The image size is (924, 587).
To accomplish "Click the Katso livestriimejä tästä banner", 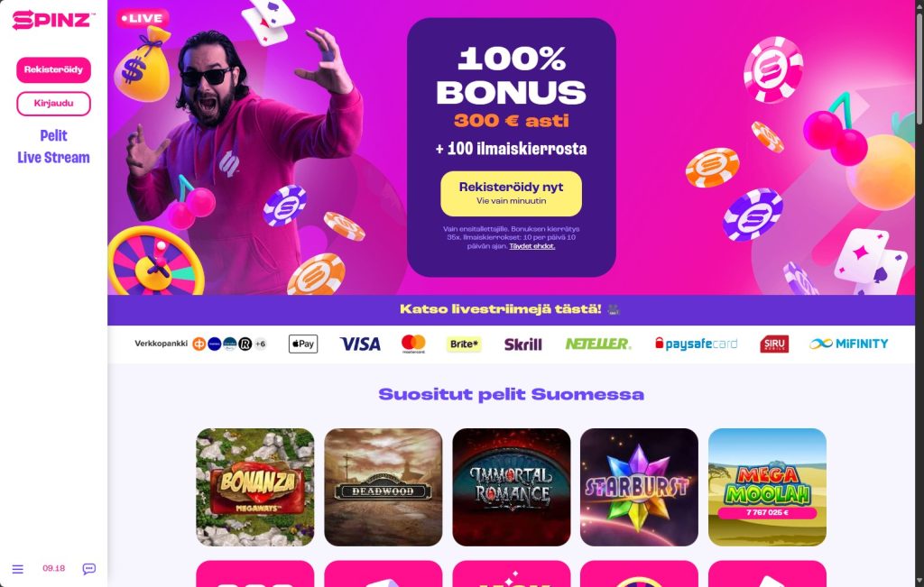I will [511, 309].
